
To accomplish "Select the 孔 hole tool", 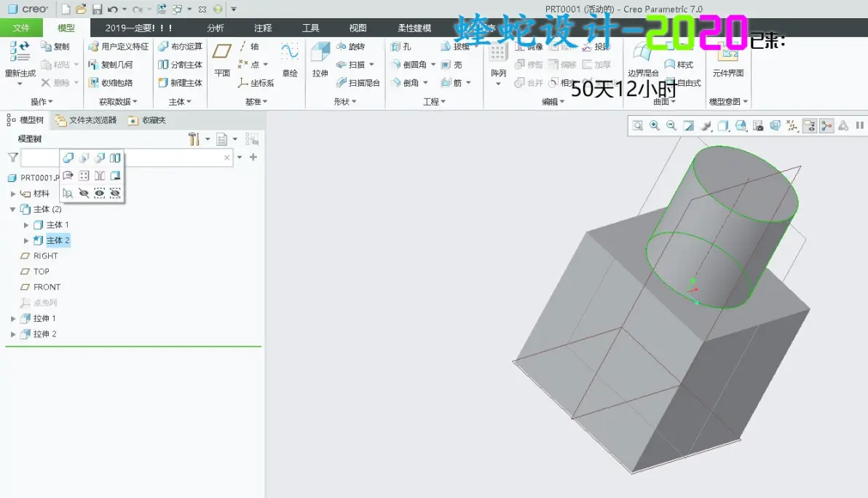I will click(x=401, y=47).
